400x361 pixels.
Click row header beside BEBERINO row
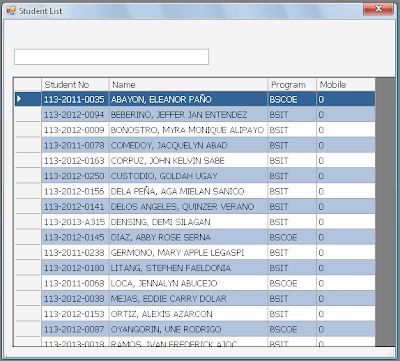[x=28, y=114]
